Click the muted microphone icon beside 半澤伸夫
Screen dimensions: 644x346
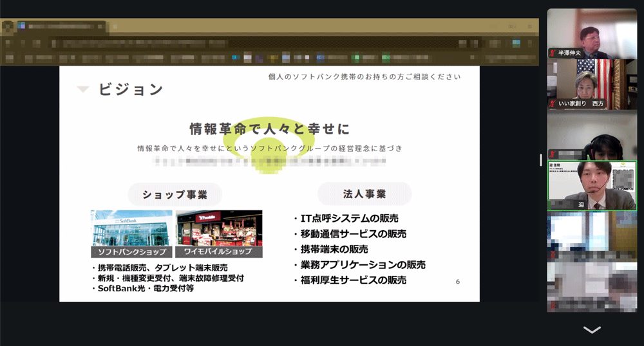click(x=552, y=53)
